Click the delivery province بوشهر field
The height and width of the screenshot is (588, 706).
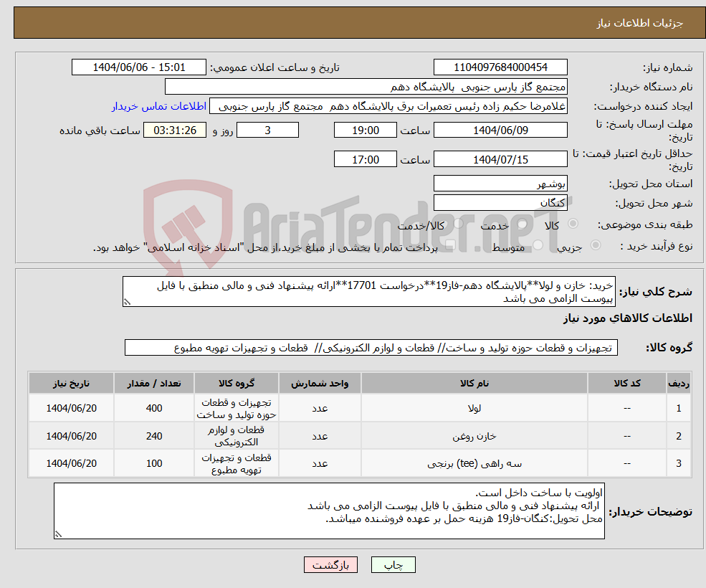click(x=500, y=183)
